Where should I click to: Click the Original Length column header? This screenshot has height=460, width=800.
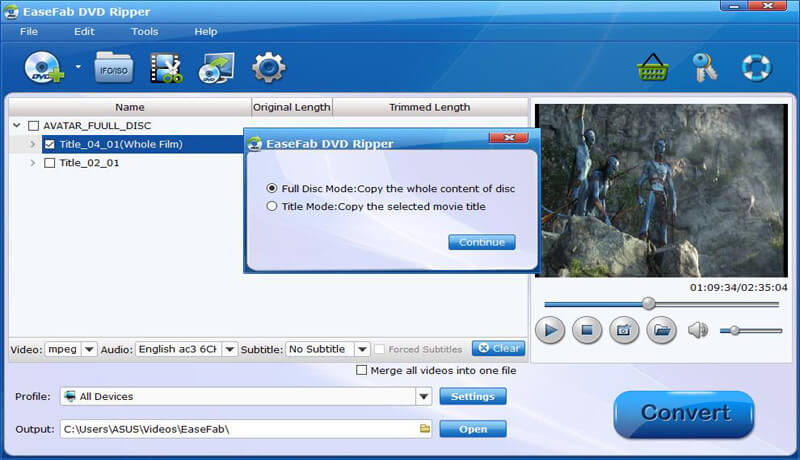click(x=292, y=107)
